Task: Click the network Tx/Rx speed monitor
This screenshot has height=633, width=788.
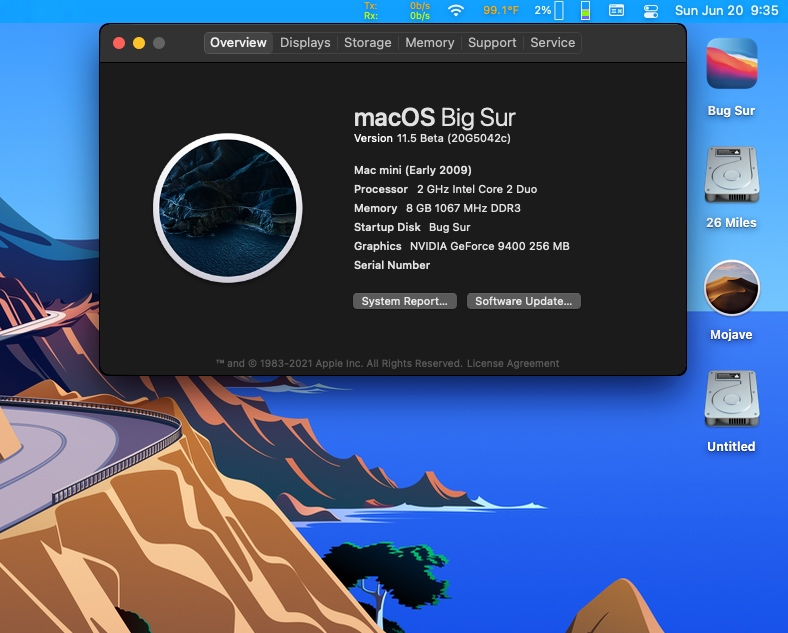Action: click(x=397, y=11)
